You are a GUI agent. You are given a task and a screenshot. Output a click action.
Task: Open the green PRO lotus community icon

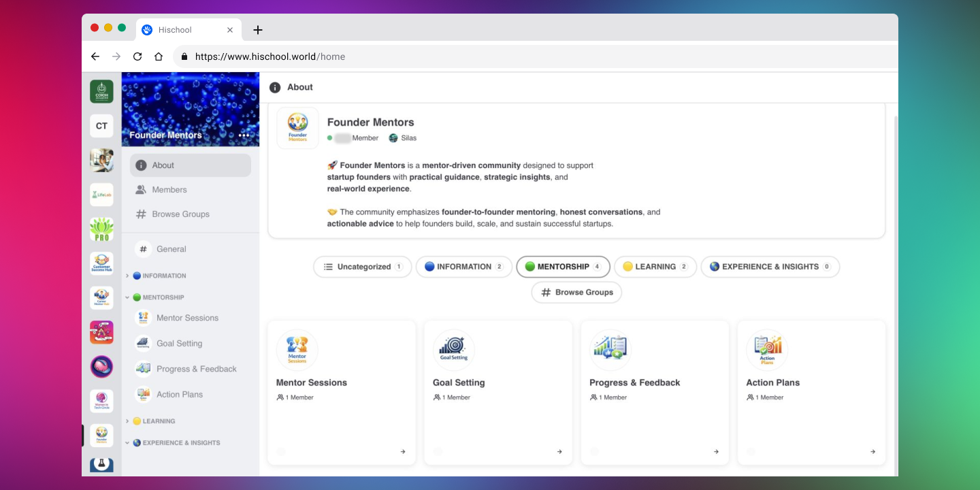click(x=101, y=229)
